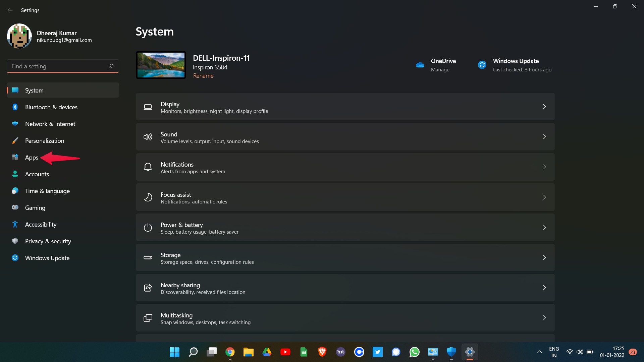Click the Accounts person icon
This screenshot has width=644, height=362.
(x=15, y=174)
